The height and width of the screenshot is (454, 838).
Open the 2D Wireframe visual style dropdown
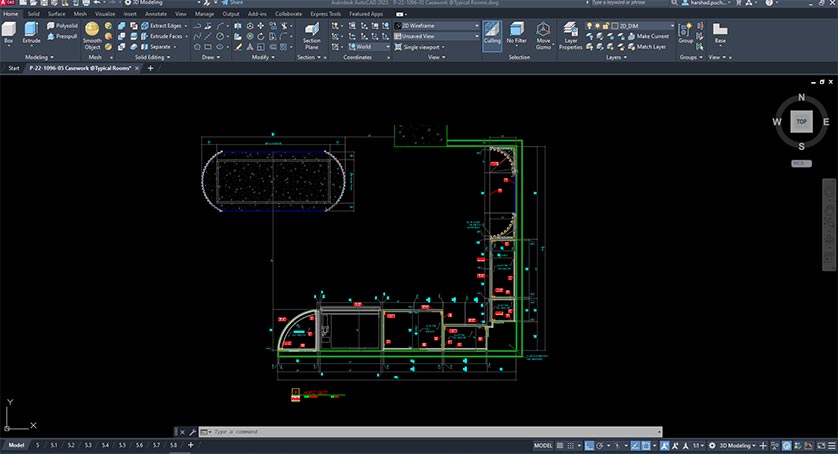(x=439, y=25)
